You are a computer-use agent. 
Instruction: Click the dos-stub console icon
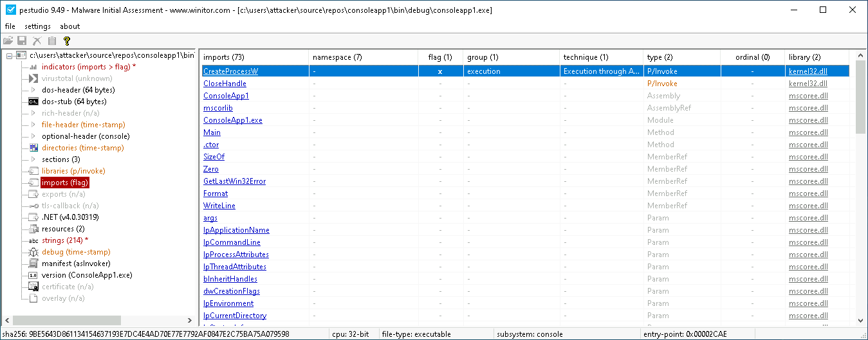[x=33, y=102]
